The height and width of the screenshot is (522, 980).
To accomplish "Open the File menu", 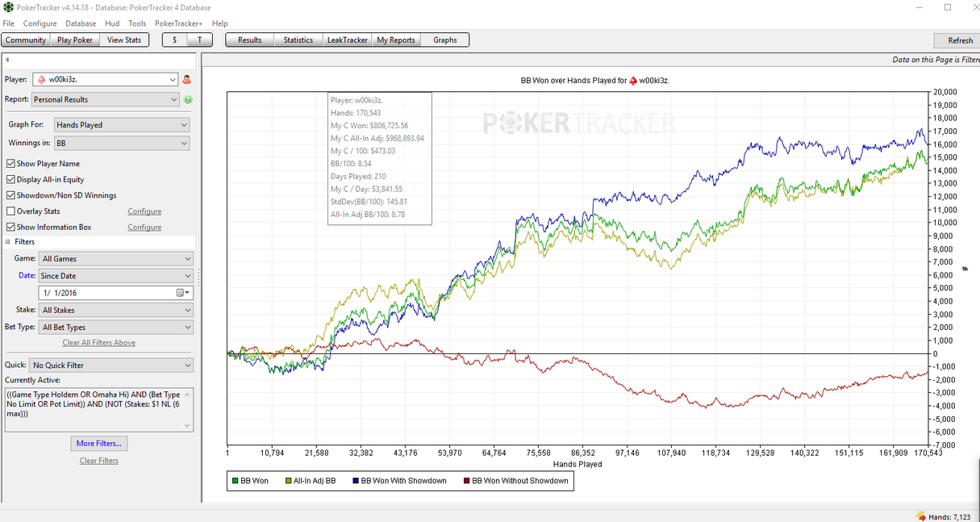I will pos(9,23).
